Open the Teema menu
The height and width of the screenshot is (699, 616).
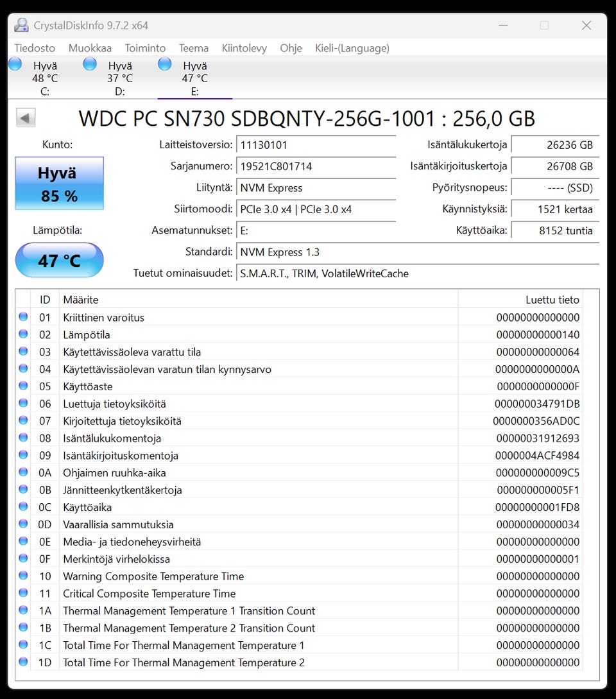click(193, 48)
